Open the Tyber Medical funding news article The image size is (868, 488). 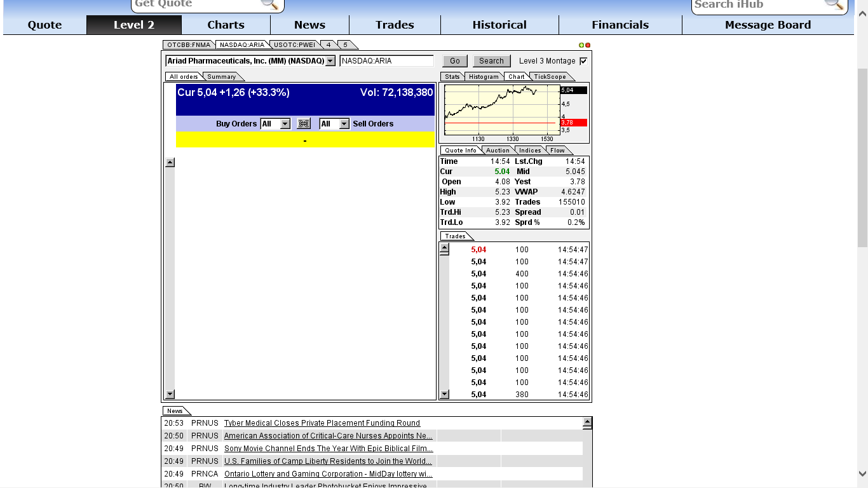tap(322, 423)
